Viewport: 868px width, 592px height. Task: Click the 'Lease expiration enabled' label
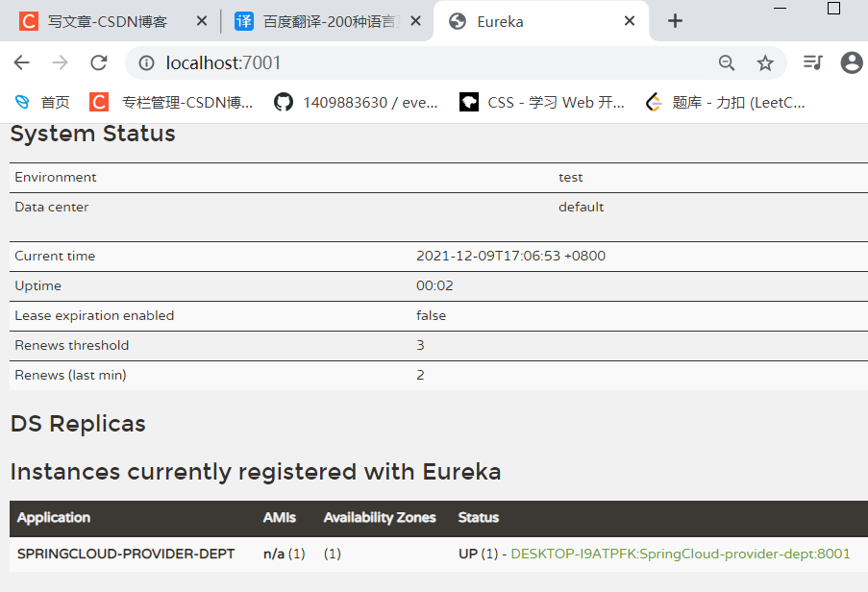pos(94,315)
